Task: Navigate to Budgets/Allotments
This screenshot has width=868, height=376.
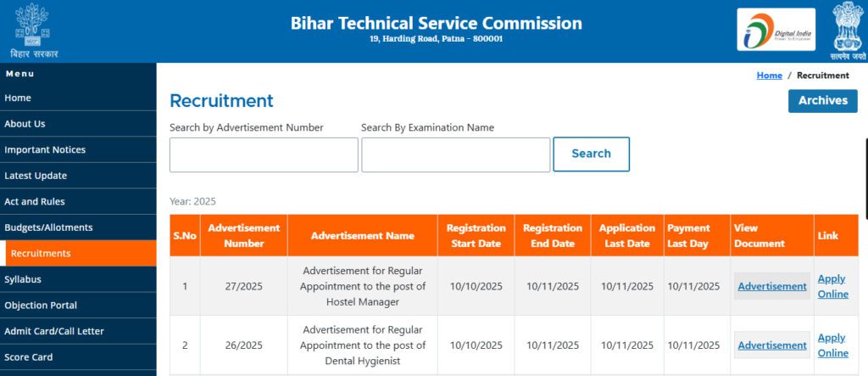Action: pyautogui.click(x=48, y=227)
